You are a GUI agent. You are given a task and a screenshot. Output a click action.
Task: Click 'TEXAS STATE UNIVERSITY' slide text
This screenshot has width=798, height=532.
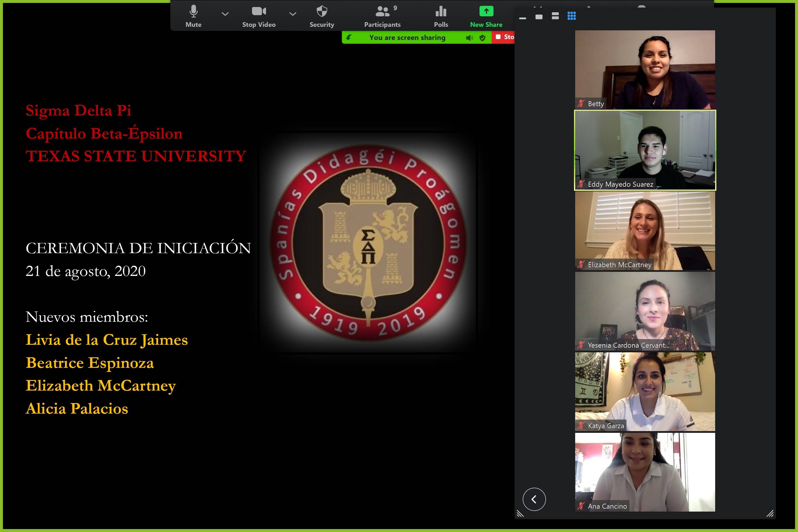pos(136,156)
